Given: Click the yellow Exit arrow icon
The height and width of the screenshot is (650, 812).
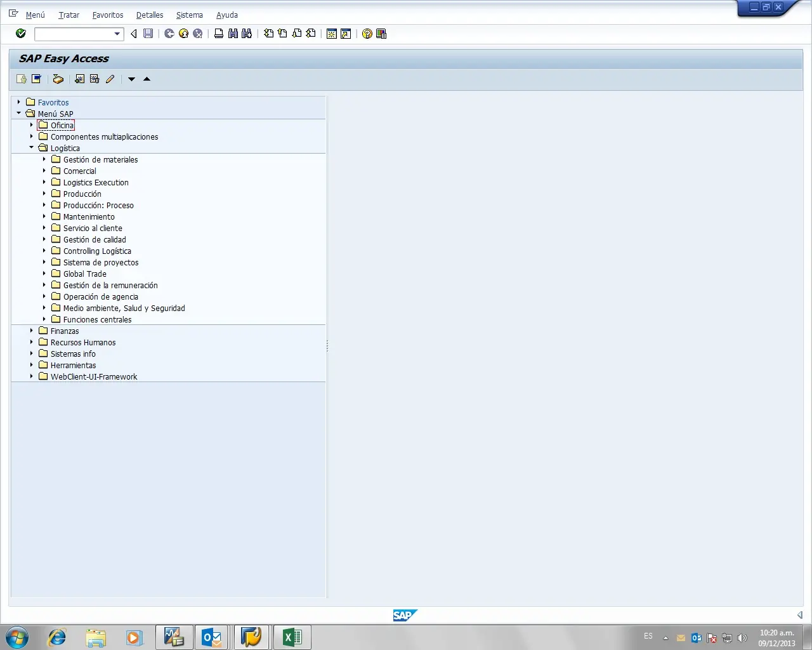Looking at the screenshot, I should tap(183, 34).
